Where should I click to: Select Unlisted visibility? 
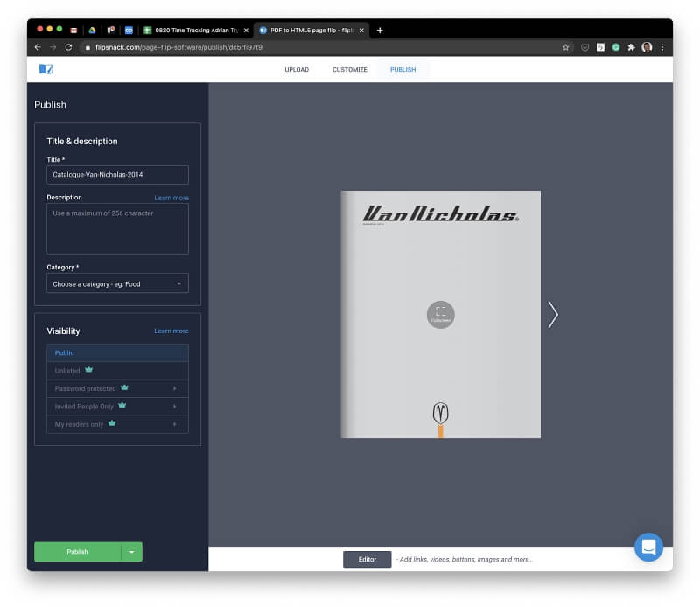[117, 371]
